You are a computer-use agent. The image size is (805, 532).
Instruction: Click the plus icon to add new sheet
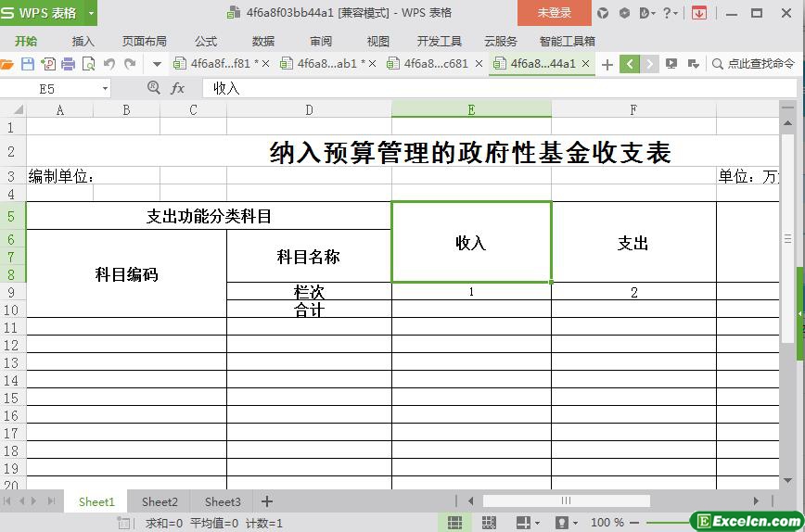267,501
